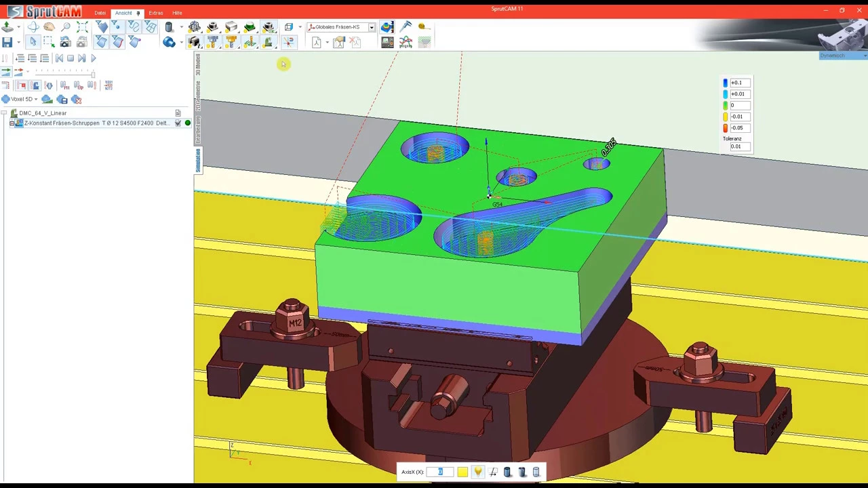868x488 pixels.
Task: Click the stop-on-Op breakpoint icon
Action: [x=79, y=85]
